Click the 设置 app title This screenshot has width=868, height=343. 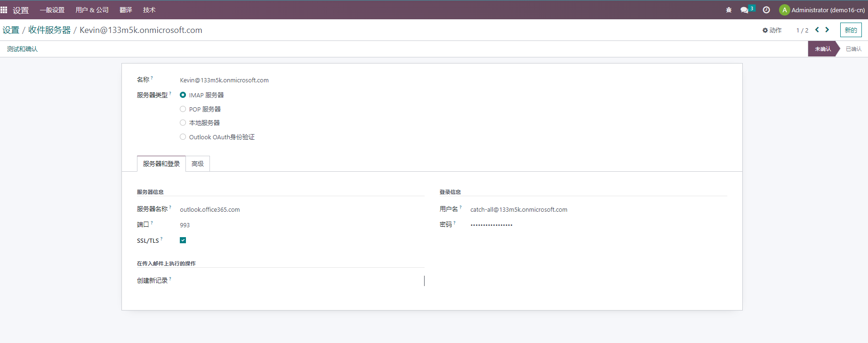21,10
